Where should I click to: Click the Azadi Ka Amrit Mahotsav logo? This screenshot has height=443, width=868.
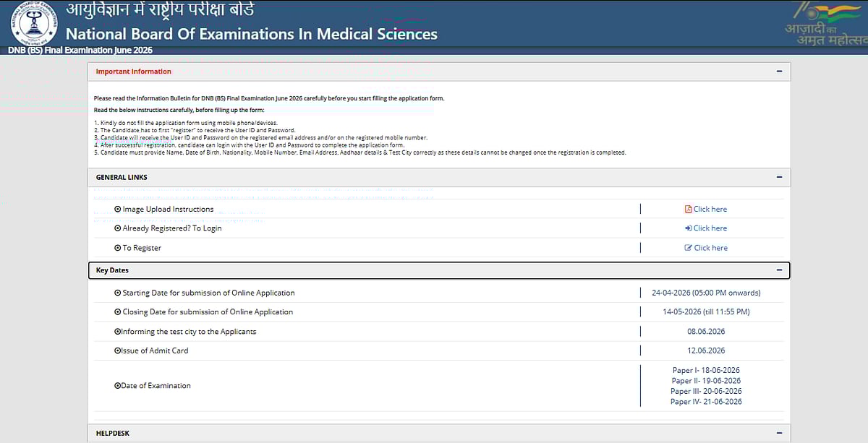click(x=824, y=23)
